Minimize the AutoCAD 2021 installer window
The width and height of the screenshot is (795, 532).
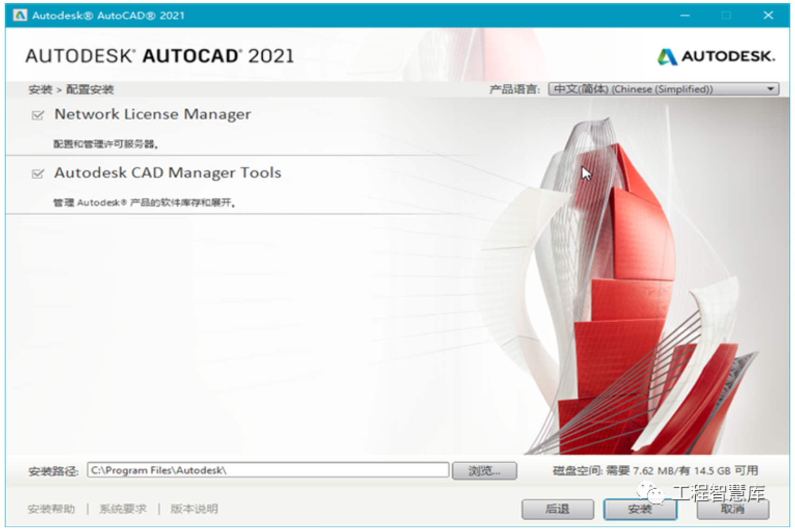coord(685,15)
